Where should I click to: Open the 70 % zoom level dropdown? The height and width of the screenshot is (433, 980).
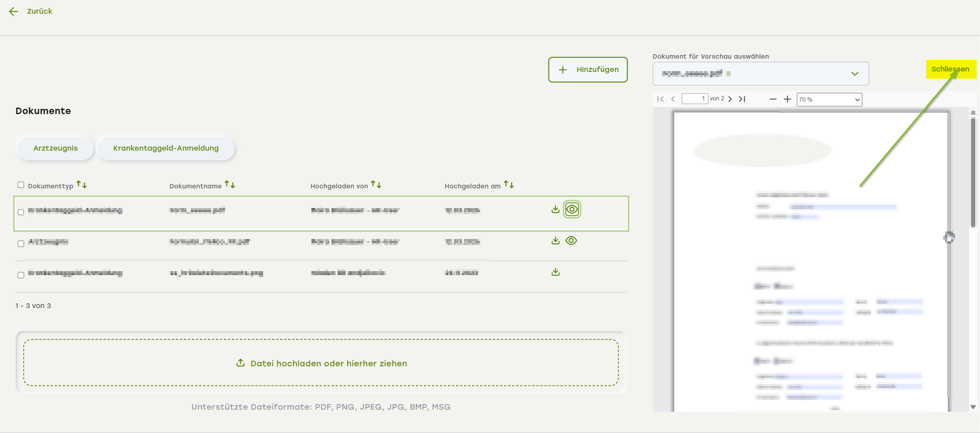(x=829, y=100)
